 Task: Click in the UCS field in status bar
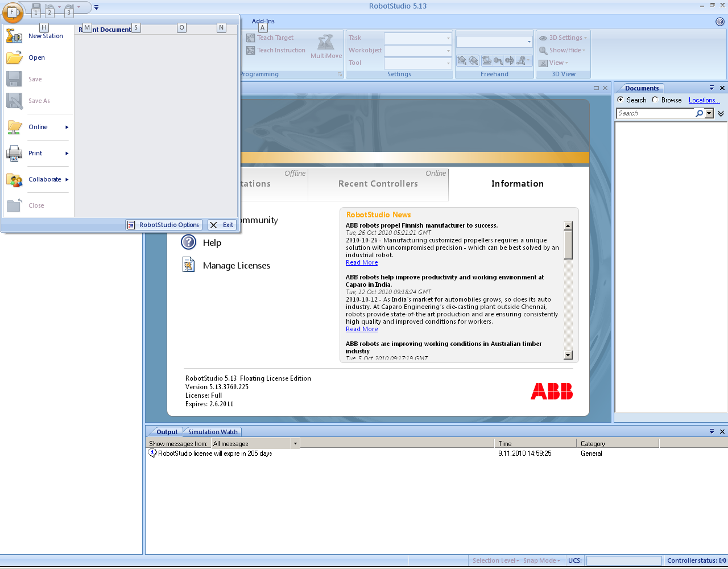624,560
